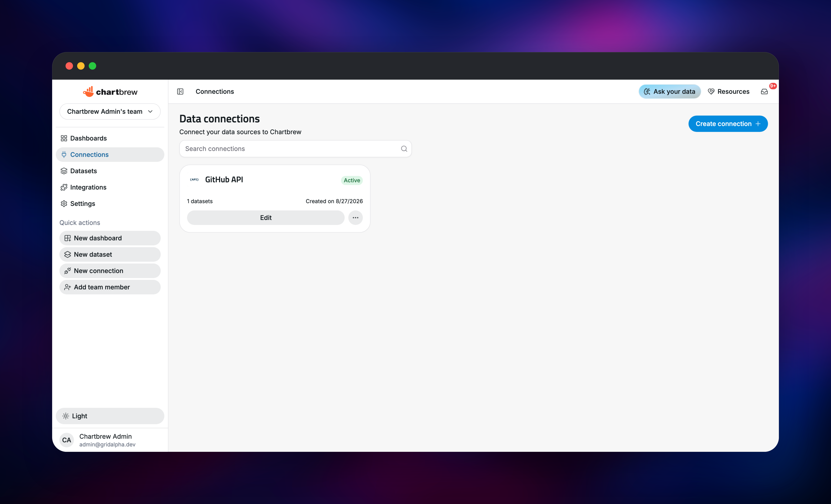Open the notifications inbox icon
The height and width of the screenshot is (504, 831).
click(764, 92)
